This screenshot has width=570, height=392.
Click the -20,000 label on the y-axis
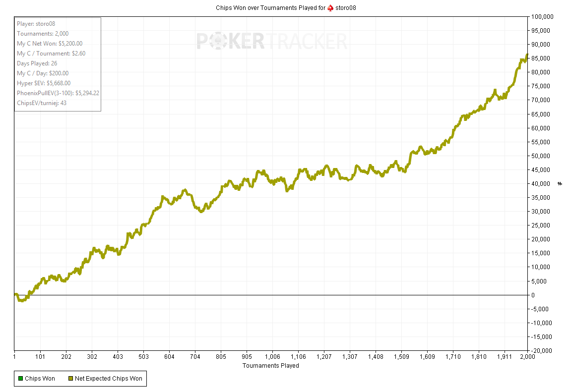point(542,350)
